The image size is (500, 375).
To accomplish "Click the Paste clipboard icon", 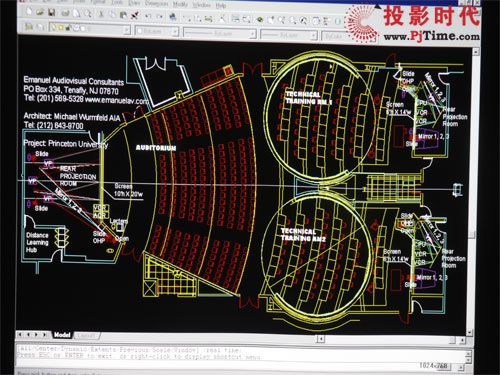I will click(x=123, y=15).
